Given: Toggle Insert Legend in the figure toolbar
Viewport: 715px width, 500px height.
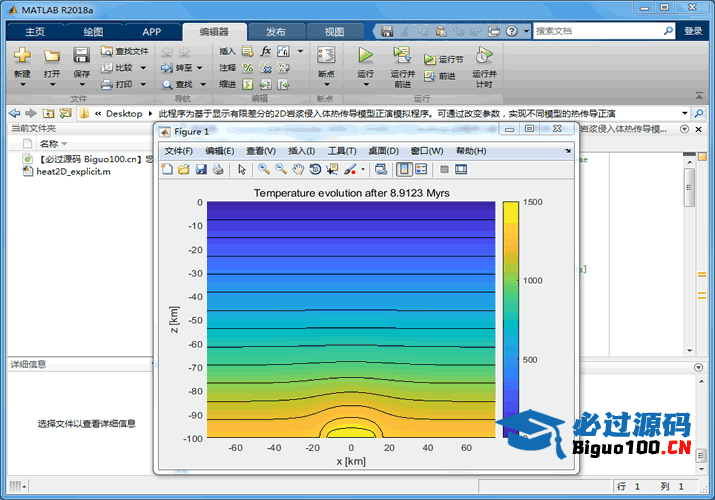Looking at the screenshot, I should [421, 169].
